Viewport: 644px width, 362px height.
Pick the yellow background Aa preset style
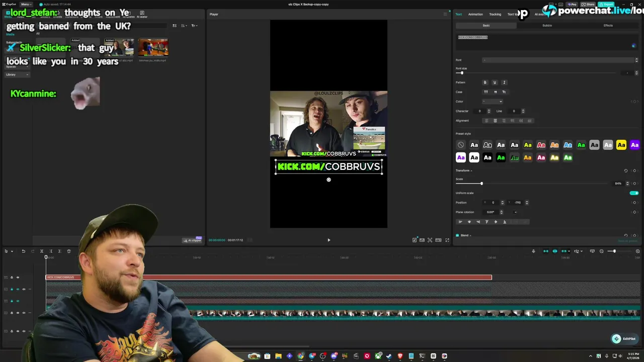[621, 145]
